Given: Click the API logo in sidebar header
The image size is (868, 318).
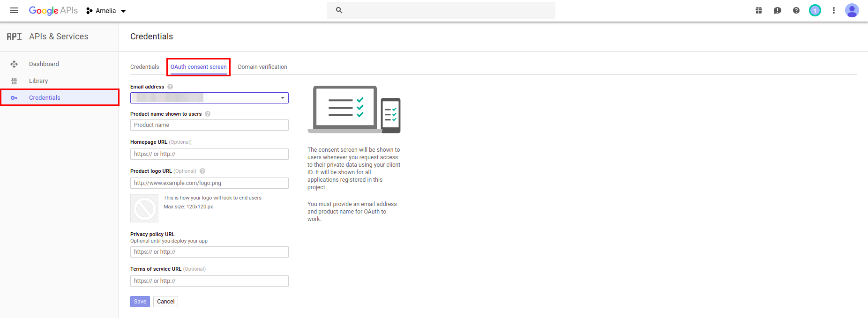Looking at the screenshot, I should coord(14,37).
